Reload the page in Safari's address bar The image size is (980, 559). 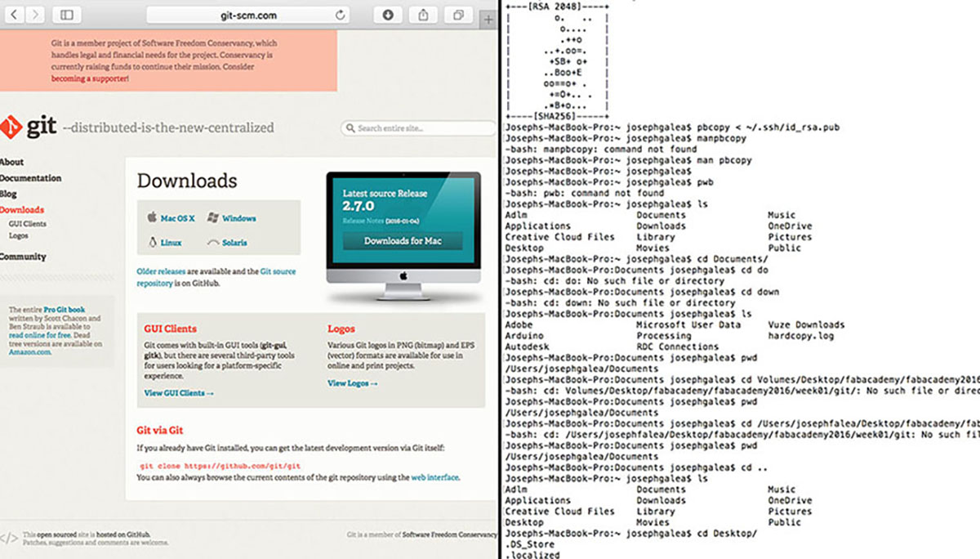[341, 15]
